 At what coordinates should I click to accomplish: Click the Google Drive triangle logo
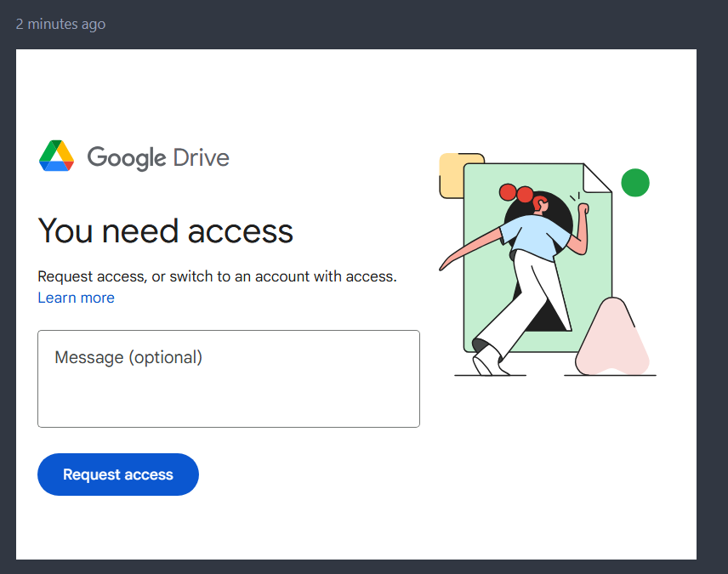(56, 156)
